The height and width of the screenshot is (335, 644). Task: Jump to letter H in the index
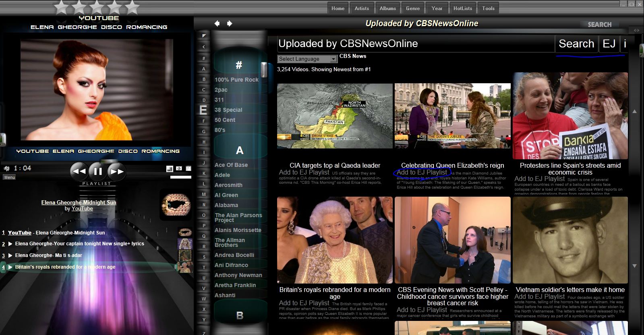204,142
